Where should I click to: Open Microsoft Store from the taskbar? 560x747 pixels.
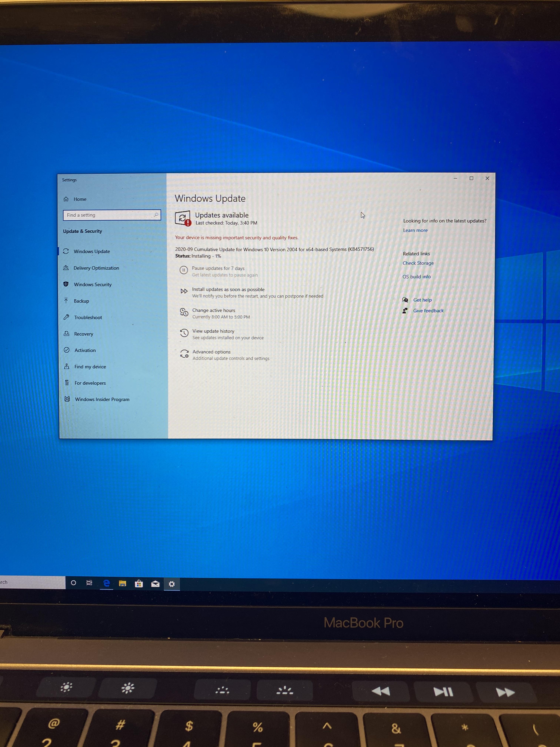click(139, 584)
